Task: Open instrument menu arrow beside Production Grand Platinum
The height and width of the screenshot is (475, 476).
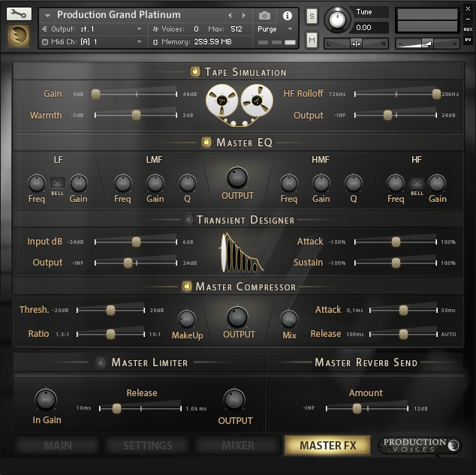Action: 47,15
